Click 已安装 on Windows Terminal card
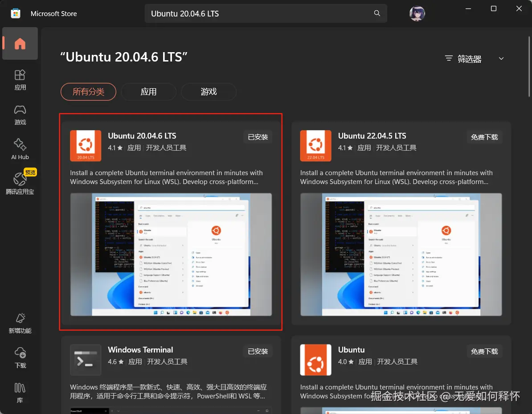This screenshot has height=414, width=532. coord(258,351)
